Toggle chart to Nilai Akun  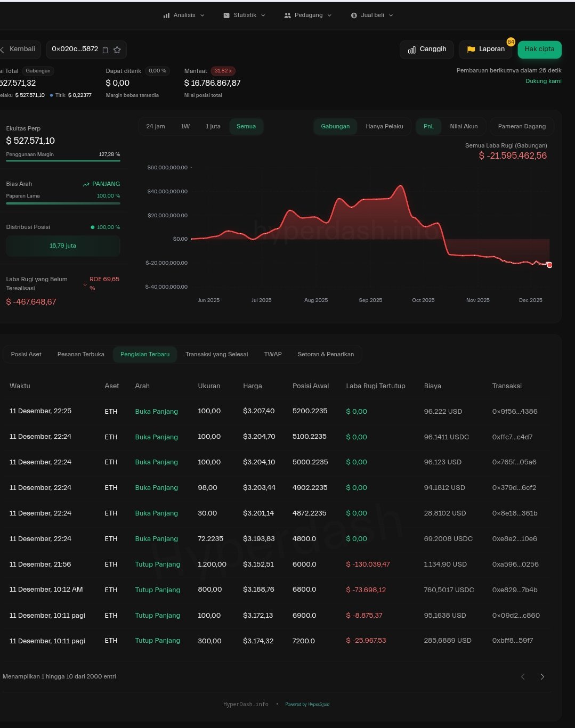pyautogui.click(x=464, y=127)
